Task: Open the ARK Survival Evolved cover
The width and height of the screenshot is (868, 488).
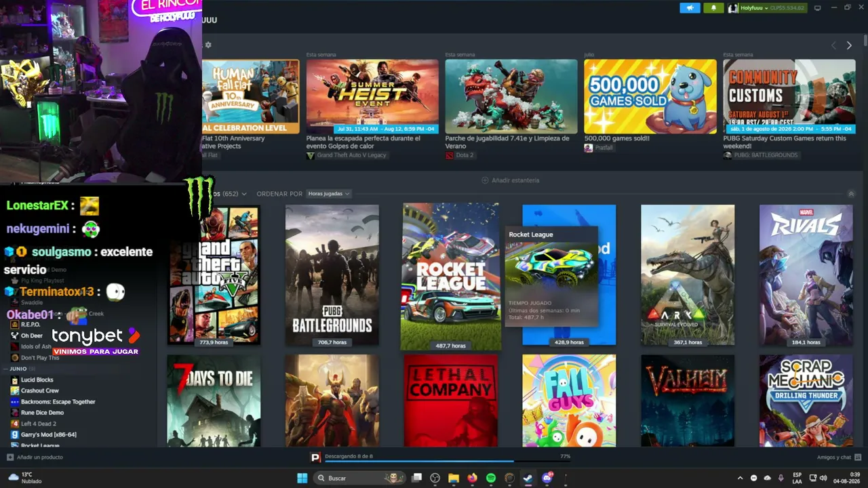Action: pos(688,274)
